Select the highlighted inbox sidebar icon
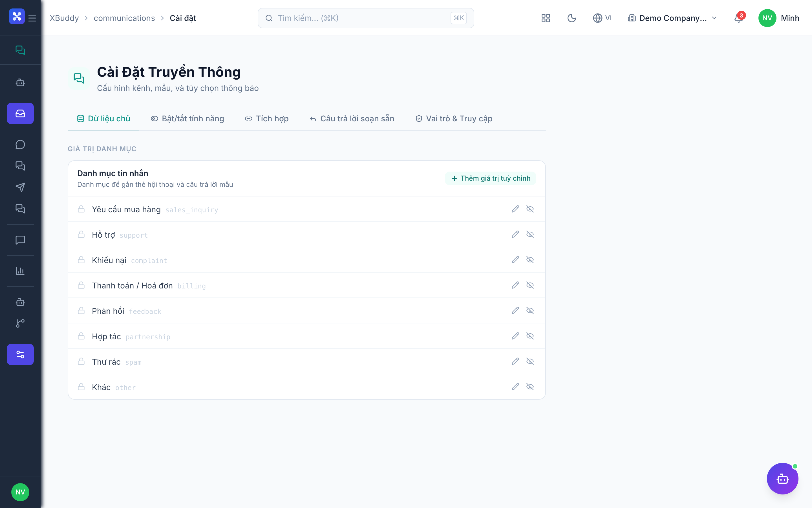Viewport: 812px width, 508px height. 20,113
